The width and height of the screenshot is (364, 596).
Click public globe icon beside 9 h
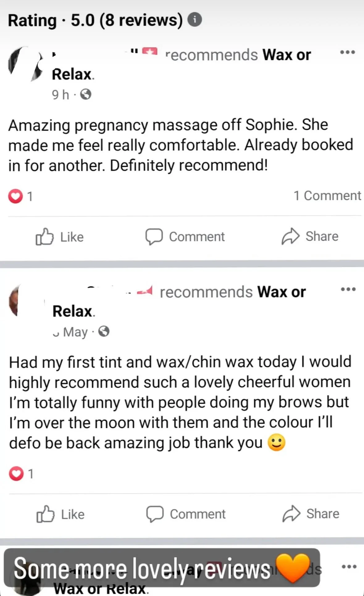(86, 94)
